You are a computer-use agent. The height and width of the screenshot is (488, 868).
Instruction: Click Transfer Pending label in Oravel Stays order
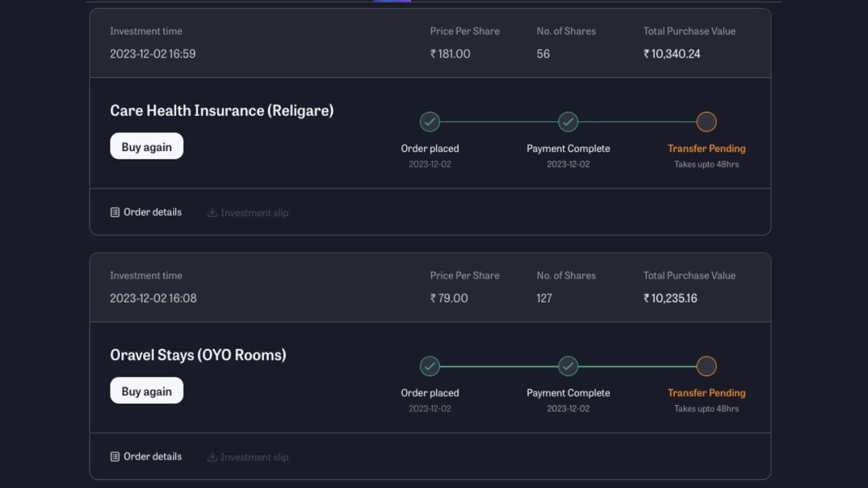(707, 393)
